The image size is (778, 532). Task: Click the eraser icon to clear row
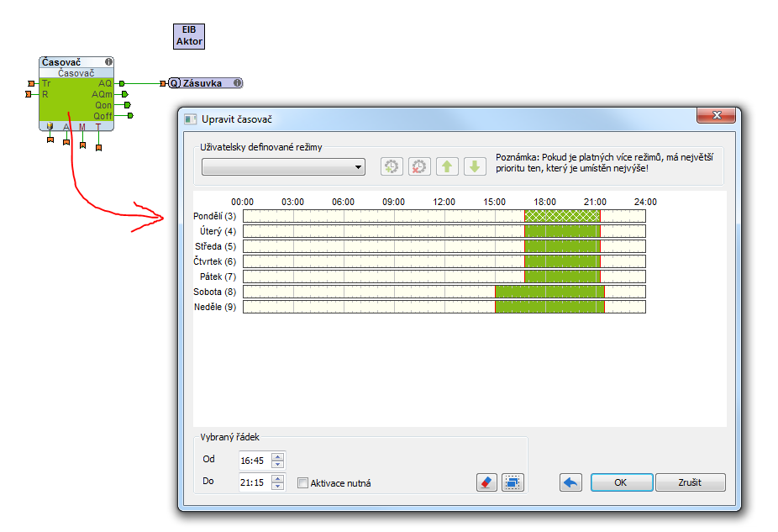click(x=486, y=482)
